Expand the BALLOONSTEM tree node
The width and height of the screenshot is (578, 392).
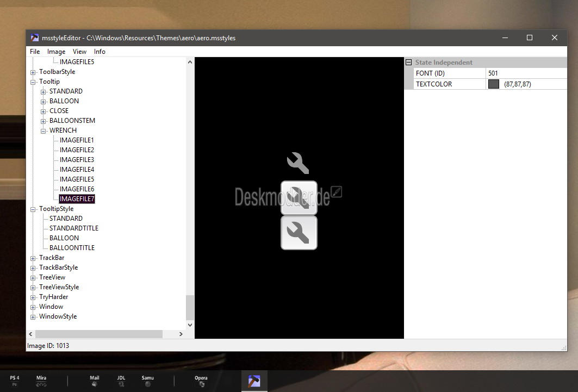click(x=43, y=121)
